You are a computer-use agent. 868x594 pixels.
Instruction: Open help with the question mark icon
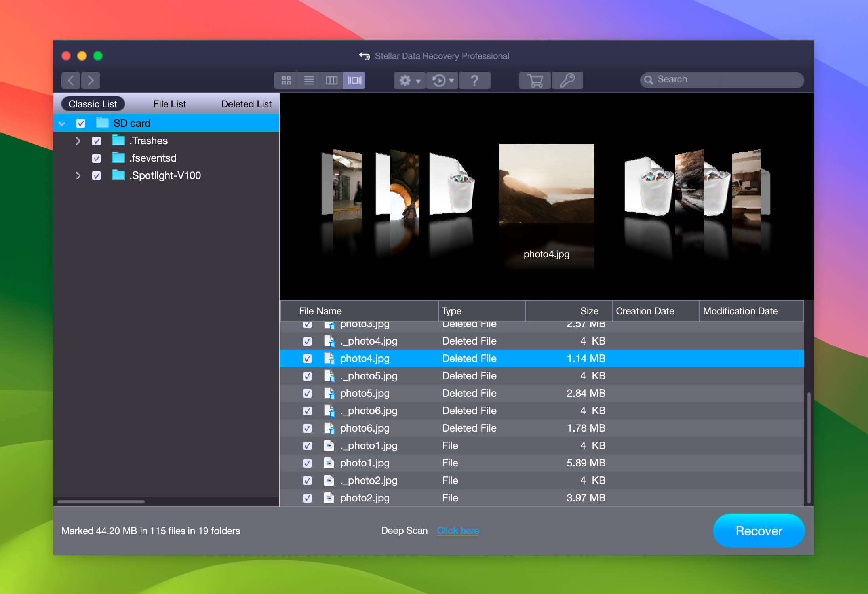(x=474, y=80)
